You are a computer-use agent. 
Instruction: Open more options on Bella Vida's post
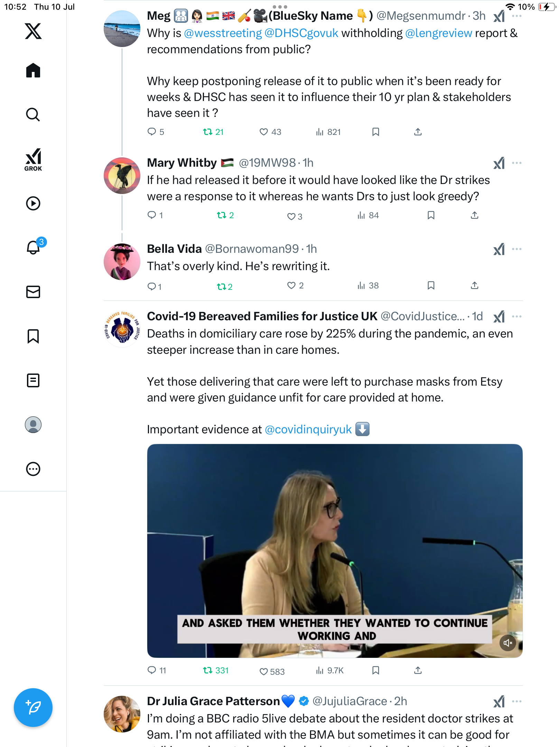click(517, 249)
